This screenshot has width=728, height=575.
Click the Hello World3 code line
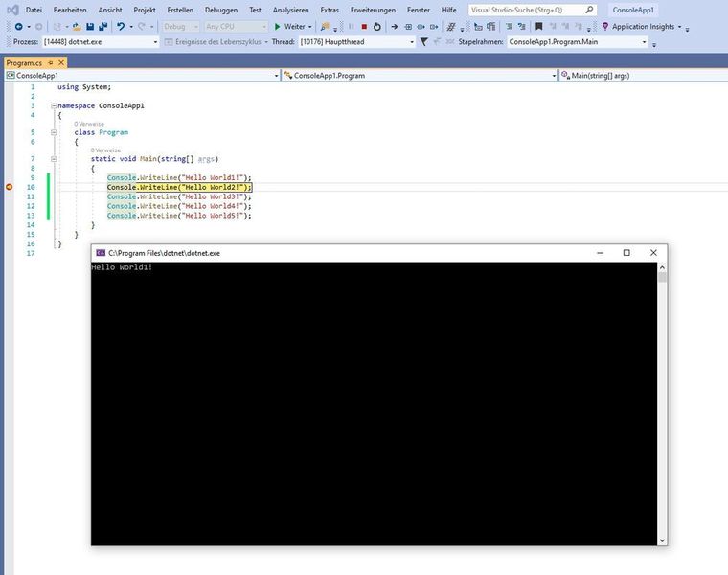click(x=179, y=196)
